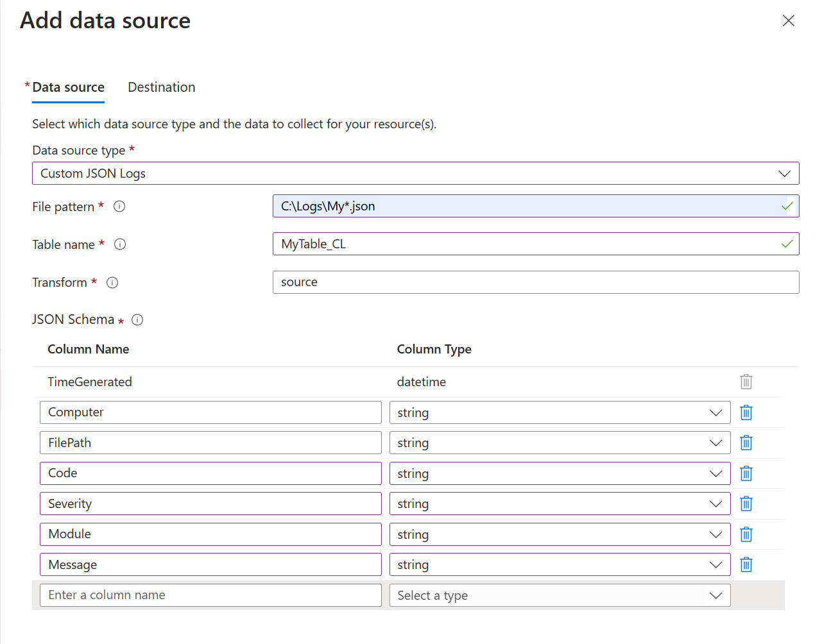The image size is (822, 644).
Task: Select the Data source tab
Action: click(x=68, y=87)
